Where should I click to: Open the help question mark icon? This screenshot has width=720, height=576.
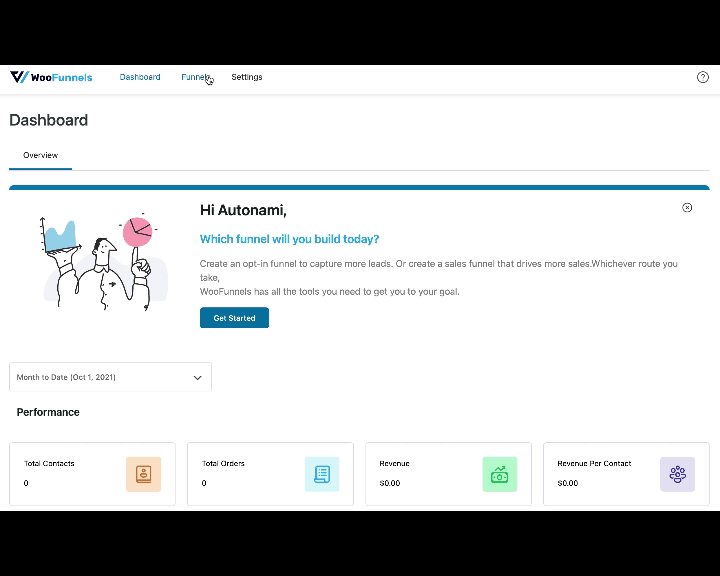(x=703, y=77)
